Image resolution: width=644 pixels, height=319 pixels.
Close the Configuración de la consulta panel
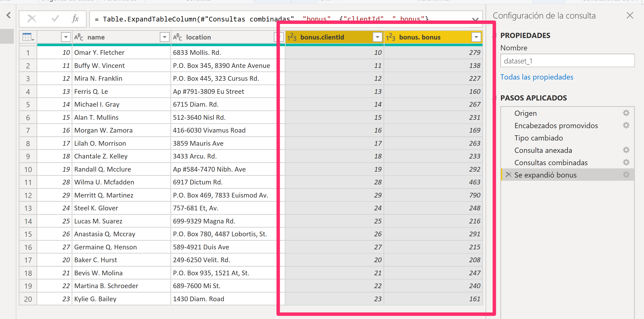pyautogui.click(x=630, y=16)
